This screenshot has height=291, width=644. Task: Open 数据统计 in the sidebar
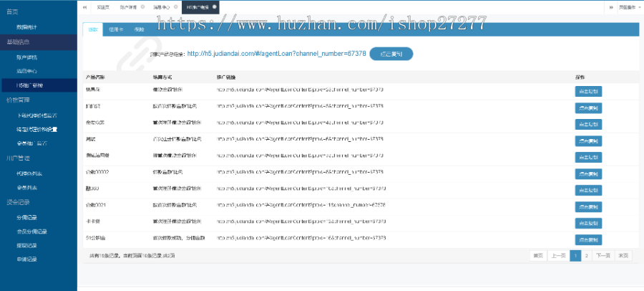coord(26,27)
